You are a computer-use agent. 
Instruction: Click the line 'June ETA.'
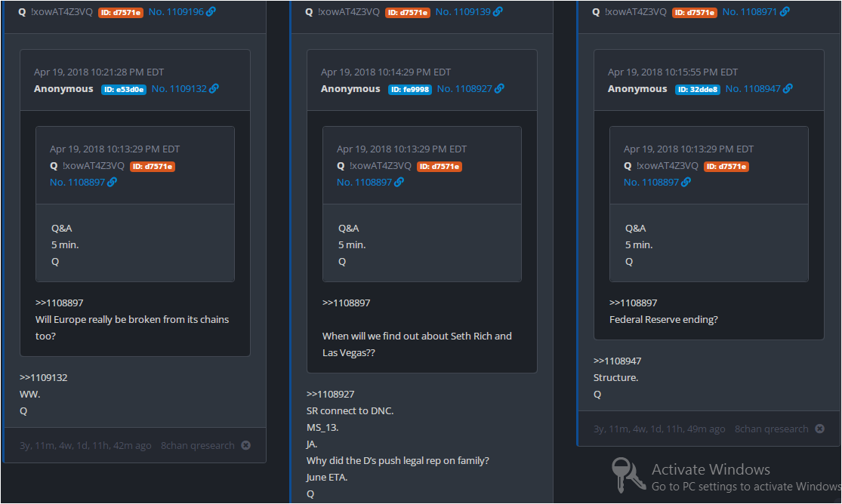(327, 477)
